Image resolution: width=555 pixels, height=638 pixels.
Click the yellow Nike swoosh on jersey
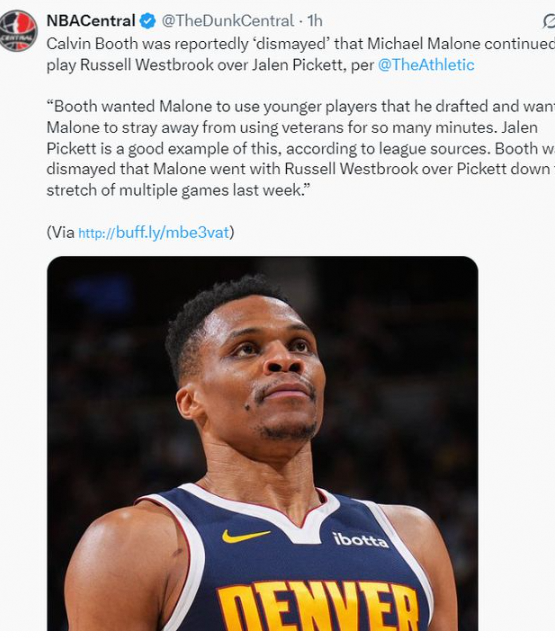click(x=245, y=536)
